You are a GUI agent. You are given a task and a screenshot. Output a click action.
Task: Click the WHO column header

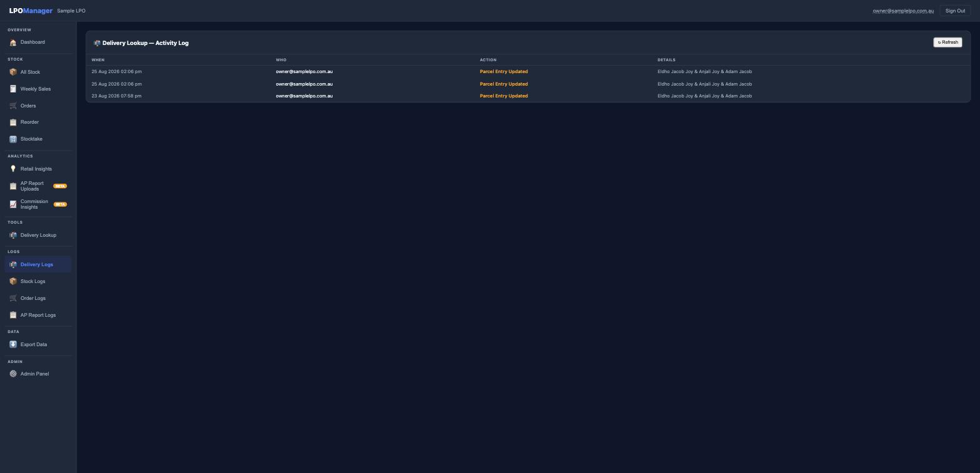[x=281, y=60]
